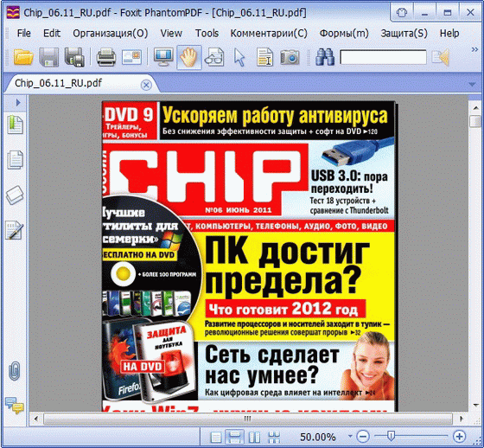
Task: Open the Help menu
Action: (x=449, y=34)
